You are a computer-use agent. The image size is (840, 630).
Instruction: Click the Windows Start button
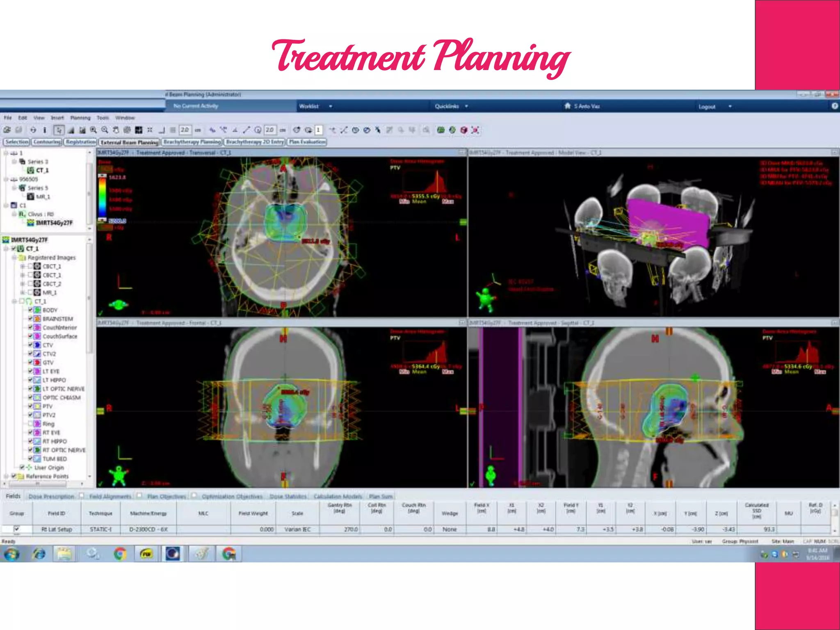click(x=11, y=554)
